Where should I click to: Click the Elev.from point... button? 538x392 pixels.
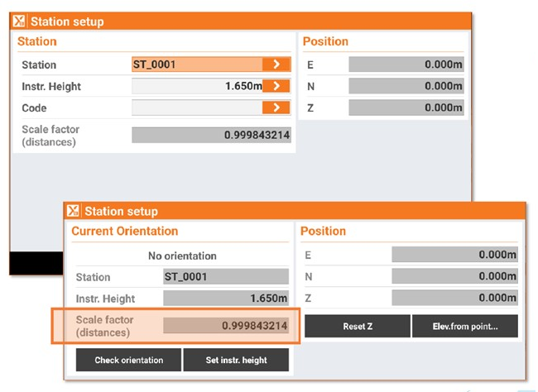pyautogui.click(x=465, y=326)
